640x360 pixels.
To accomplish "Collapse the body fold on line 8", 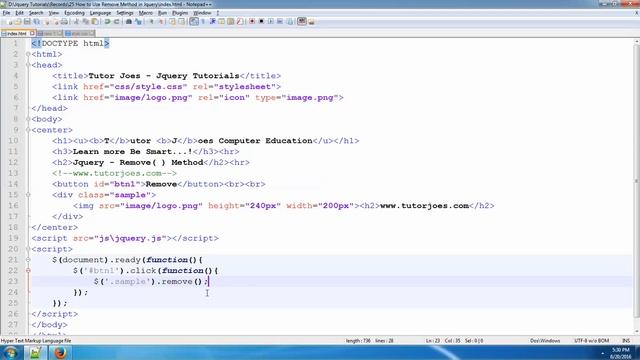I will pos(28,119).
